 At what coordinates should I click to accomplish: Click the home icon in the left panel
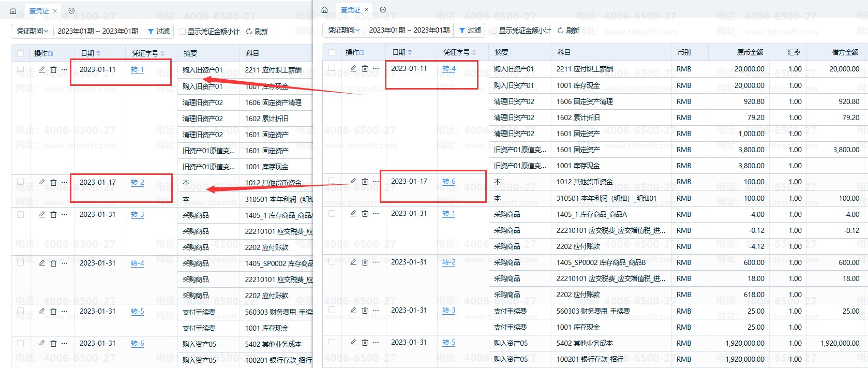[x=13, y=11]
